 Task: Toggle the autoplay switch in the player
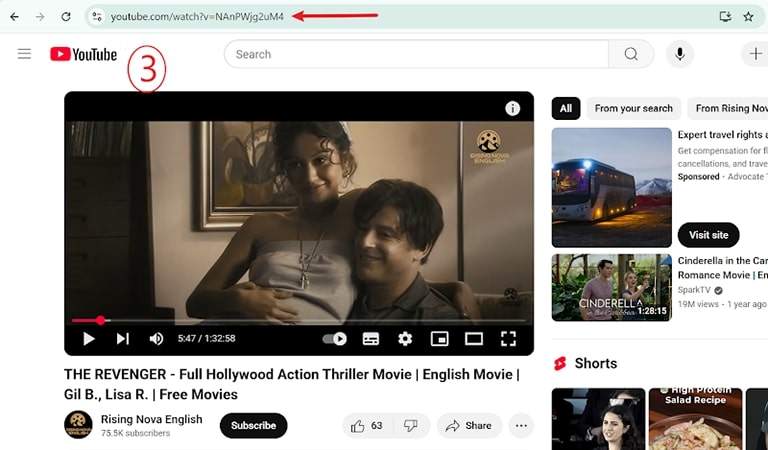click(x=335, y=338)
